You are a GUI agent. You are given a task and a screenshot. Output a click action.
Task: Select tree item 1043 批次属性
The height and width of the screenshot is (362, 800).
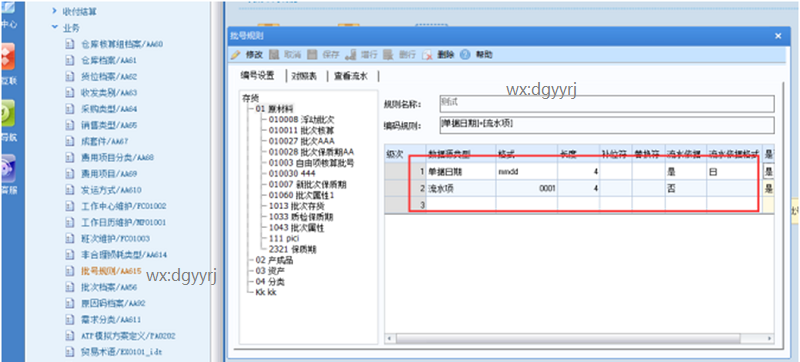(x=296, y=228)
